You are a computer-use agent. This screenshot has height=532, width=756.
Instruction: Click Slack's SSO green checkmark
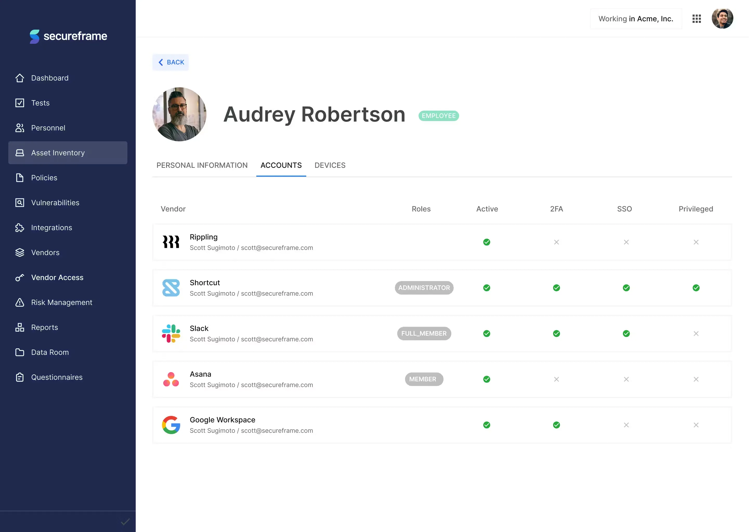click(x=626, y=334)
